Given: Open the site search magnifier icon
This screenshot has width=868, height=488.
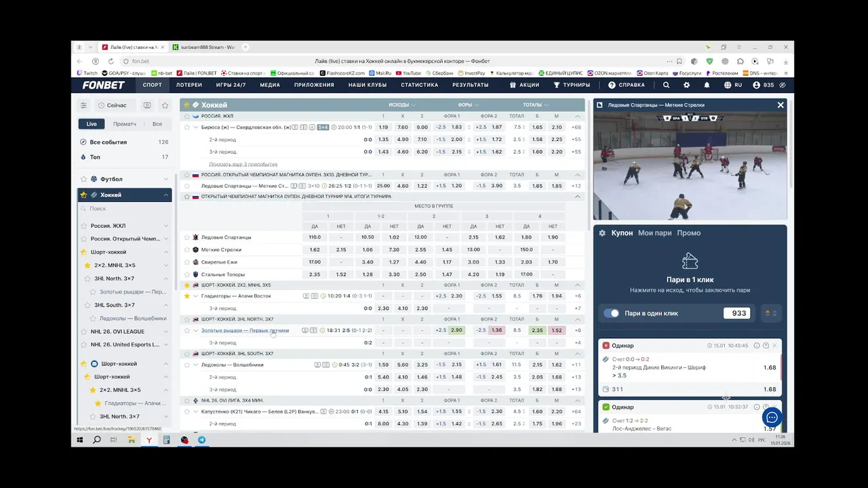Looking at the screenshot, I should click(x=666, y=85).
